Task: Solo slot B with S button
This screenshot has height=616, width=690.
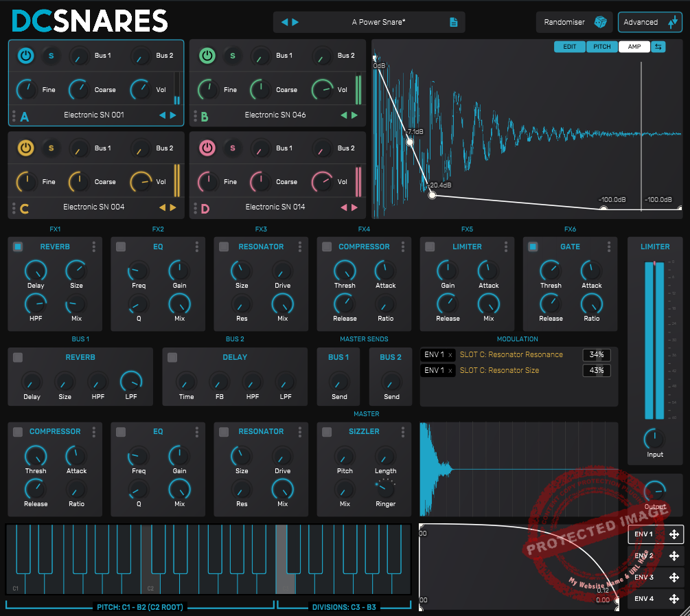Action: (x=233, y=56)
